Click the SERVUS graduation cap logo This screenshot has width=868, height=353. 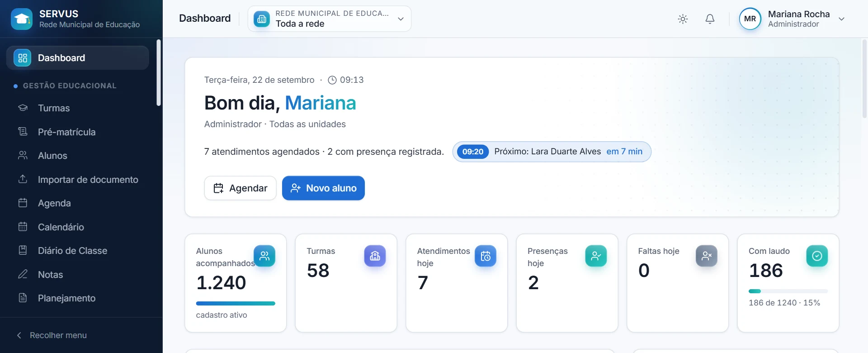click(x=22, y=19)
